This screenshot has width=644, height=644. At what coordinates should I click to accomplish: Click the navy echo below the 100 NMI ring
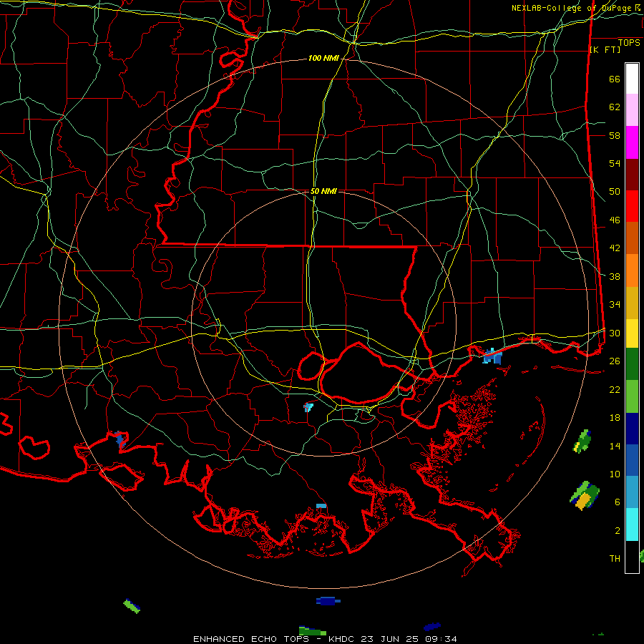[328, 601]
